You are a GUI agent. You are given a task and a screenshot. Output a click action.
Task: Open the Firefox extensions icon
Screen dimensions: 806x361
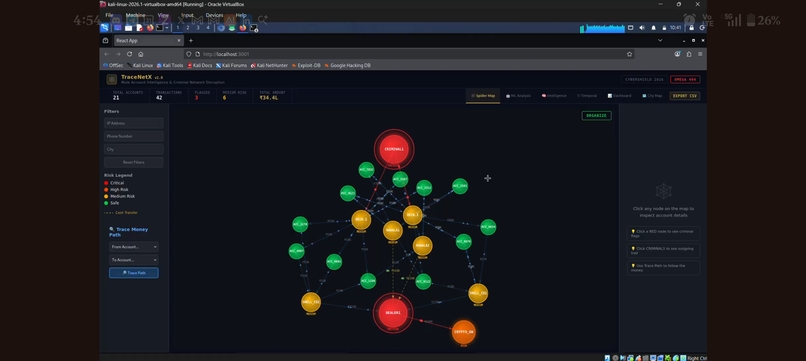coord(689,54)
